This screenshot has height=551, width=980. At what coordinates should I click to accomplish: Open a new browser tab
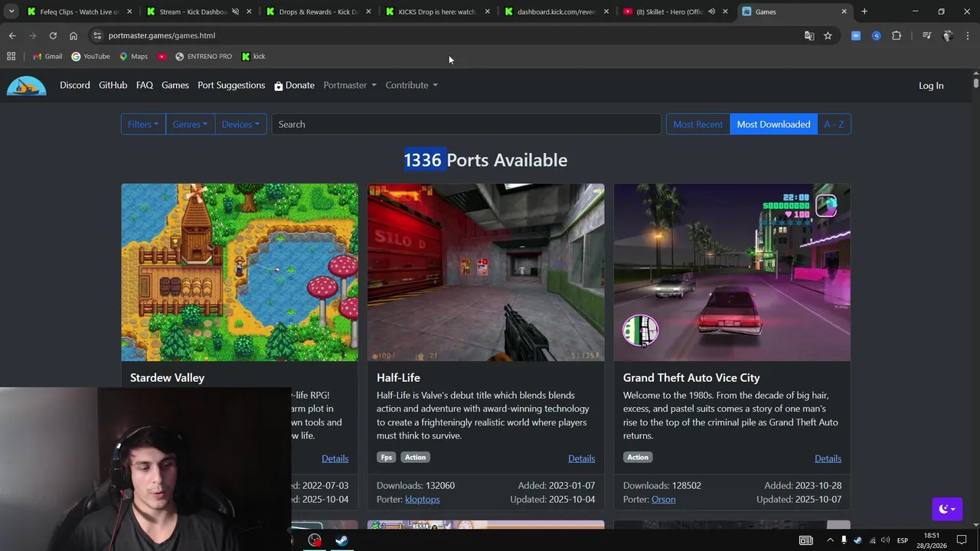click(x=864, y=11)
